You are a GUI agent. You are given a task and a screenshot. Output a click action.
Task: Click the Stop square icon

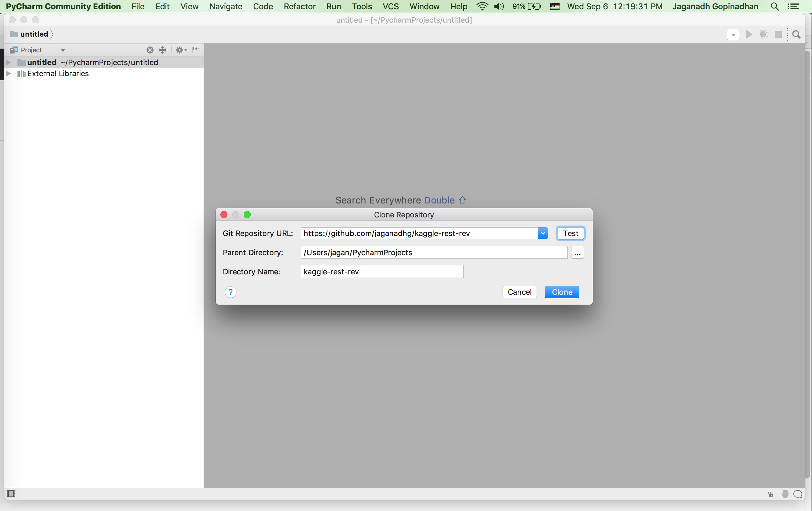[778, 34]
